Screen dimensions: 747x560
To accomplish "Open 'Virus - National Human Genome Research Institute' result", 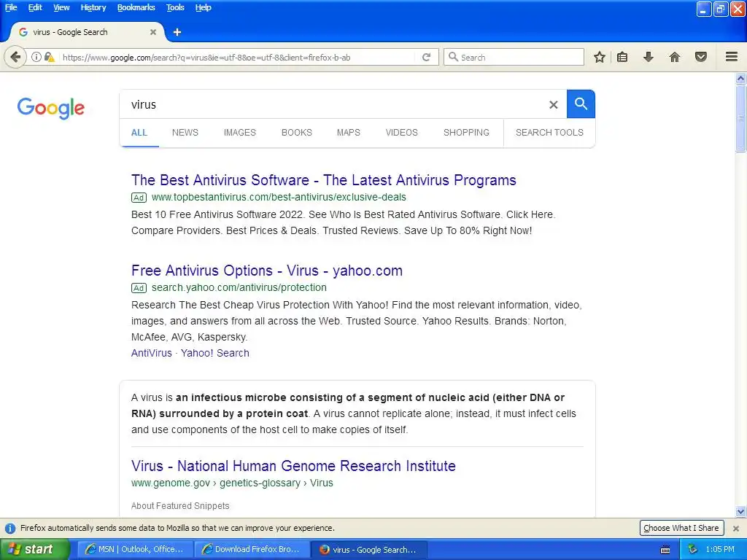I will (x=293, y=466).
